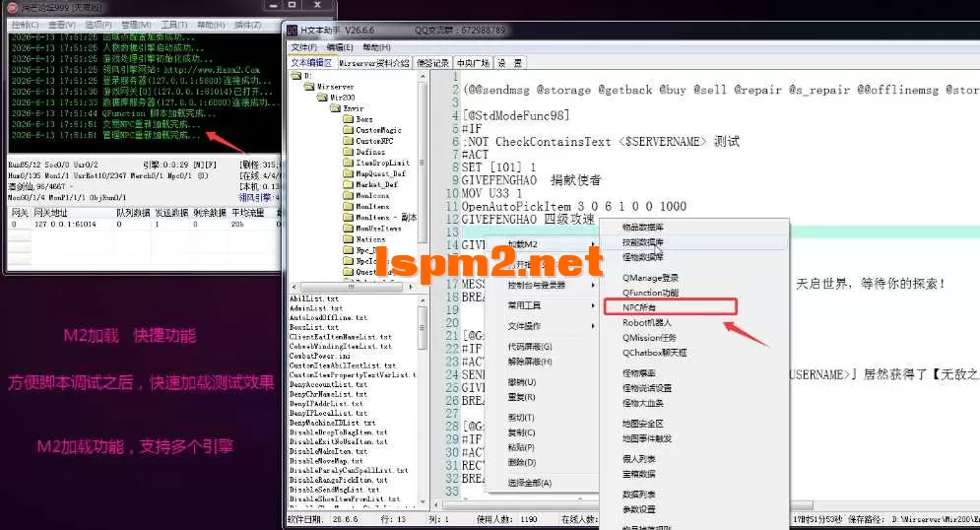This screenshot has width=980, height=530.
Task: Click 粘贴(P) in context menu
Action: (x=521, y=447)
